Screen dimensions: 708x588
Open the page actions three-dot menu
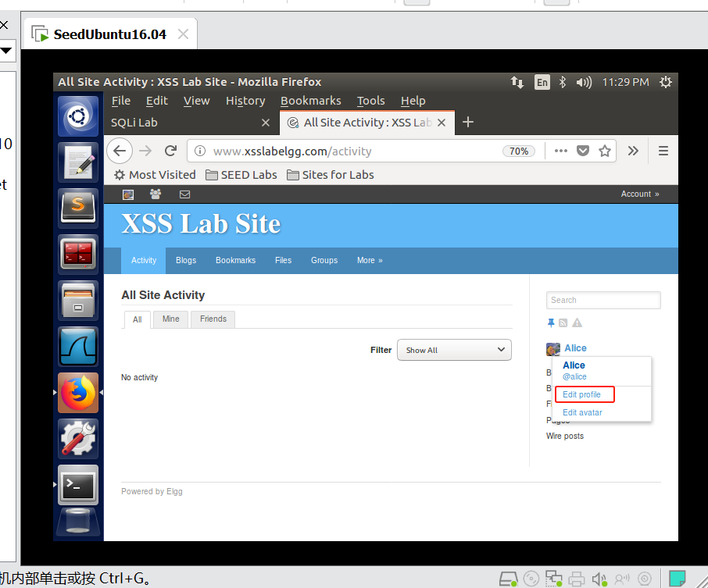[x=561, y=151]
